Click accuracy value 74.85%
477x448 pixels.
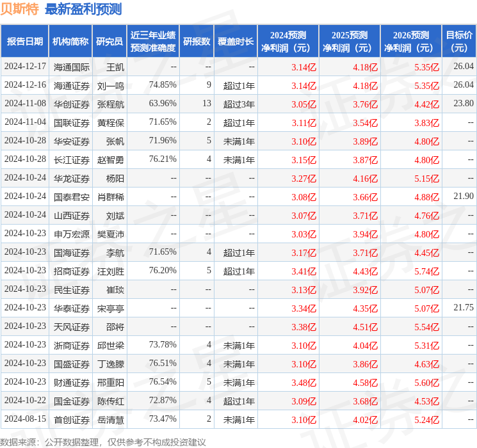click(x=163, y=84)
